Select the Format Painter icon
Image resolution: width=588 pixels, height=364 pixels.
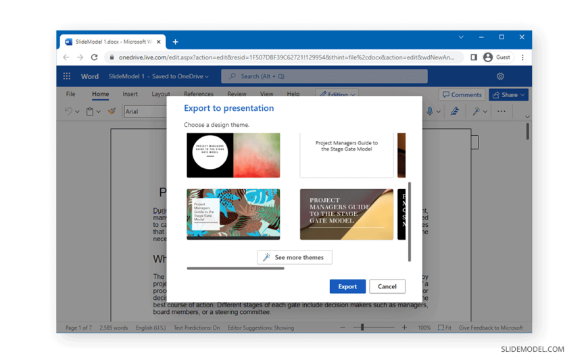[112, 111]
